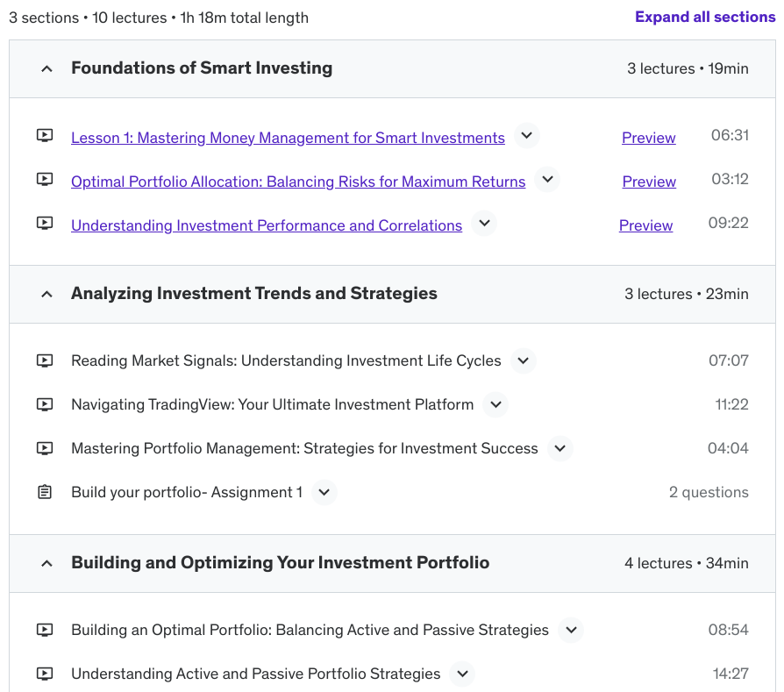Expand description for Understanding Investment Performance lecture
784x692 pixels.
pos(483,225)
